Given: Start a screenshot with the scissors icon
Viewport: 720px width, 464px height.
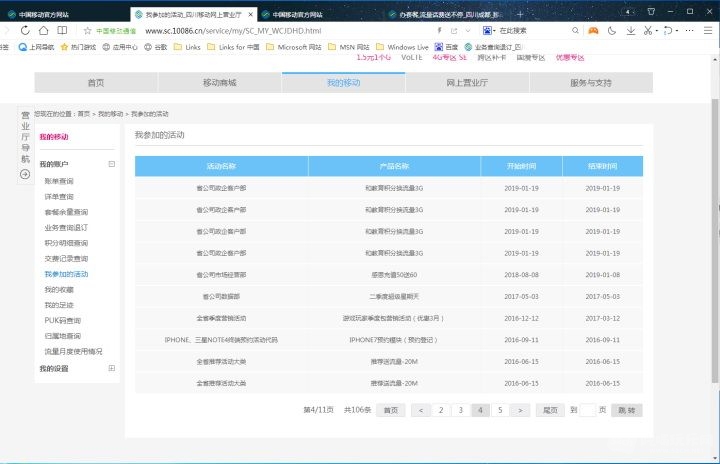Looking at the screenshot, I should [647, 31].
